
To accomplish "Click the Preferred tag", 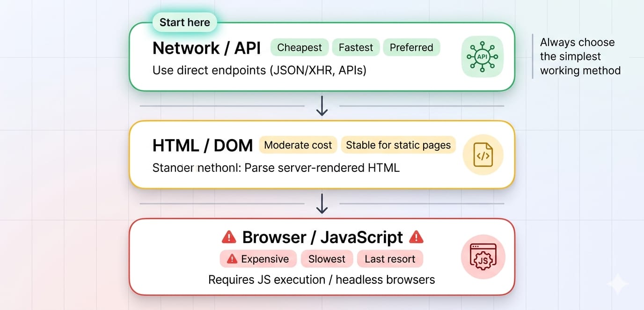I will (x=411, y=47).
